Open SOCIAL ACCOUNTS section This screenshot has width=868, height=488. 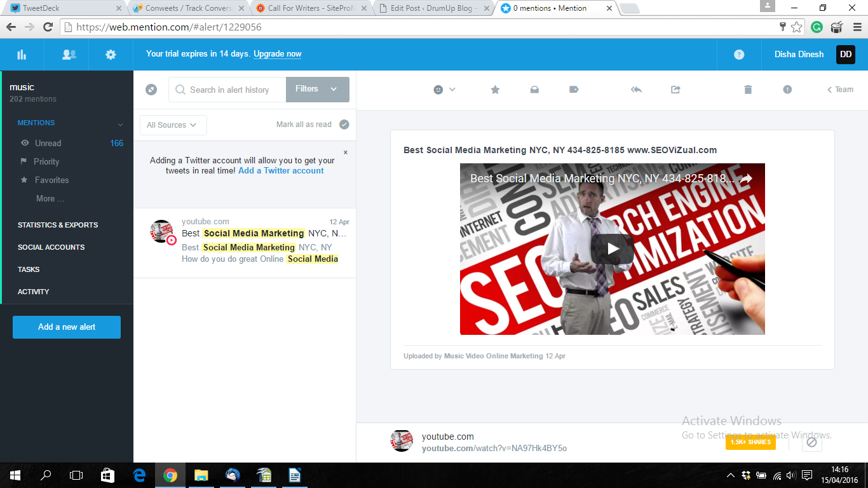click(51, 247)
